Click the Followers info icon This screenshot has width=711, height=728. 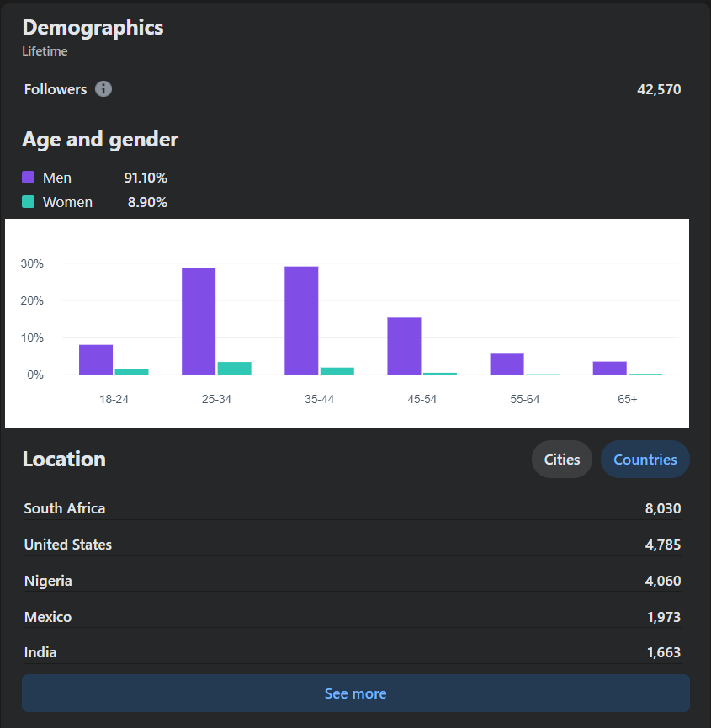103,89
